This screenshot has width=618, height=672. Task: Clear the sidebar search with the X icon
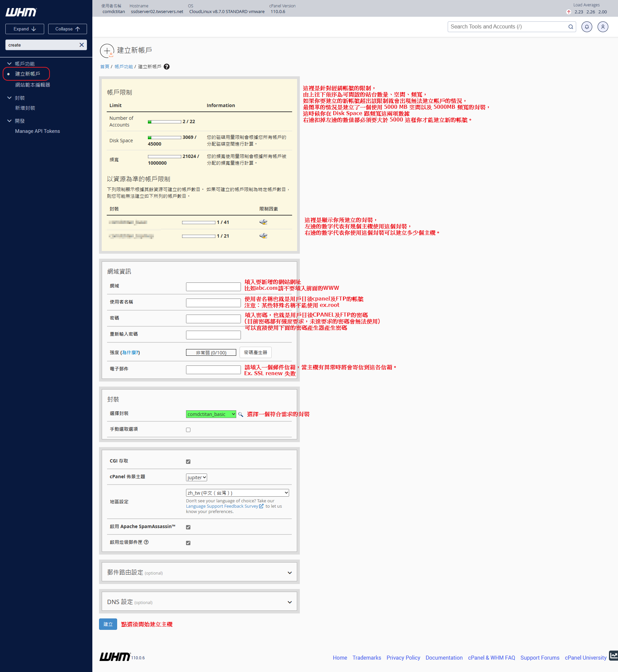coord(81,45)
